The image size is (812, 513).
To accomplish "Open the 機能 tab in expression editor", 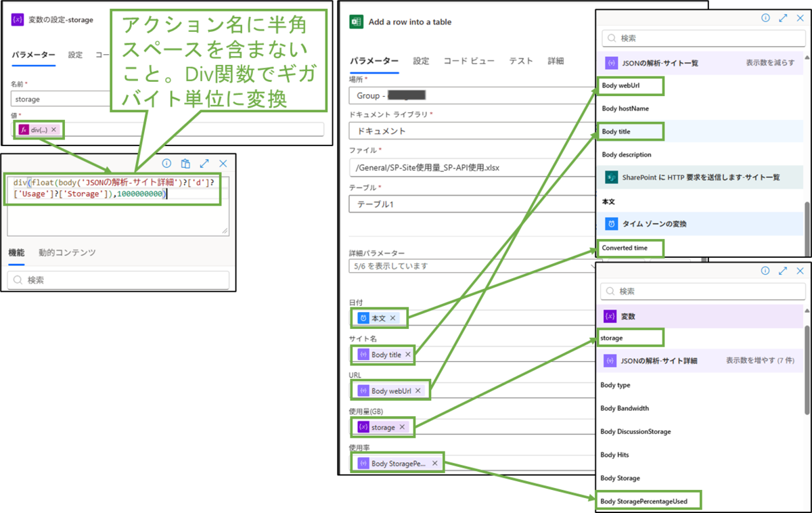I will click(x=16, y=252).
